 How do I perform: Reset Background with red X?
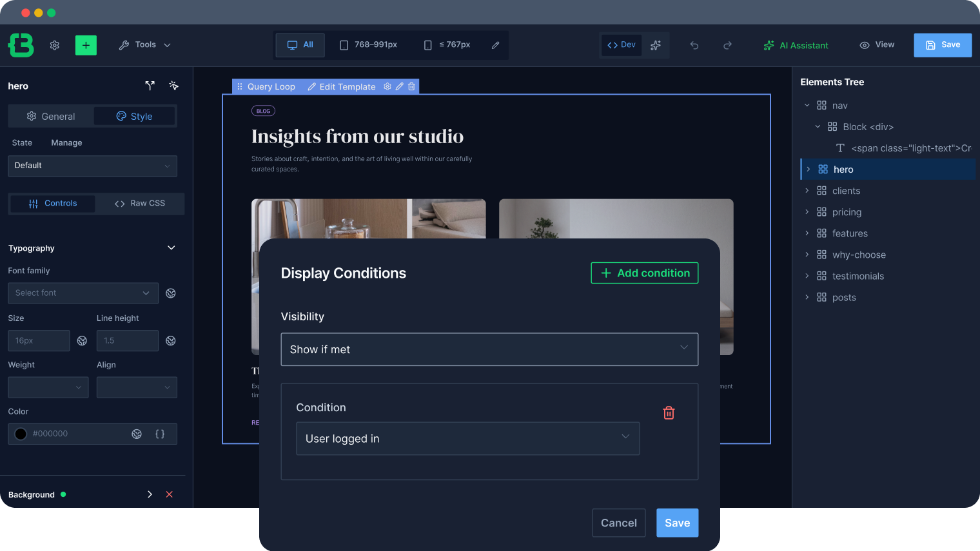click(x=170, y=494)
